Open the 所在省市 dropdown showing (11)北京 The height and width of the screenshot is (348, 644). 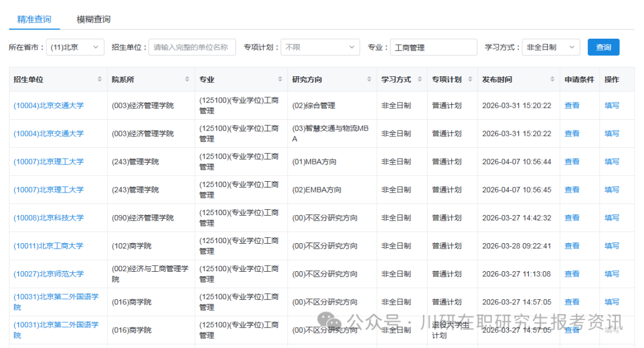(75, 46)
